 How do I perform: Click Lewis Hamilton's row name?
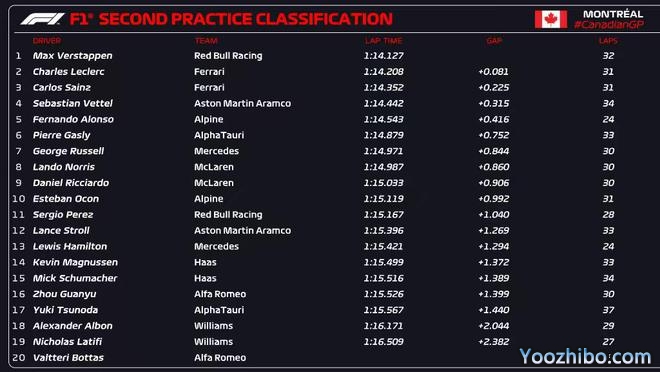[x=70, y=247]
